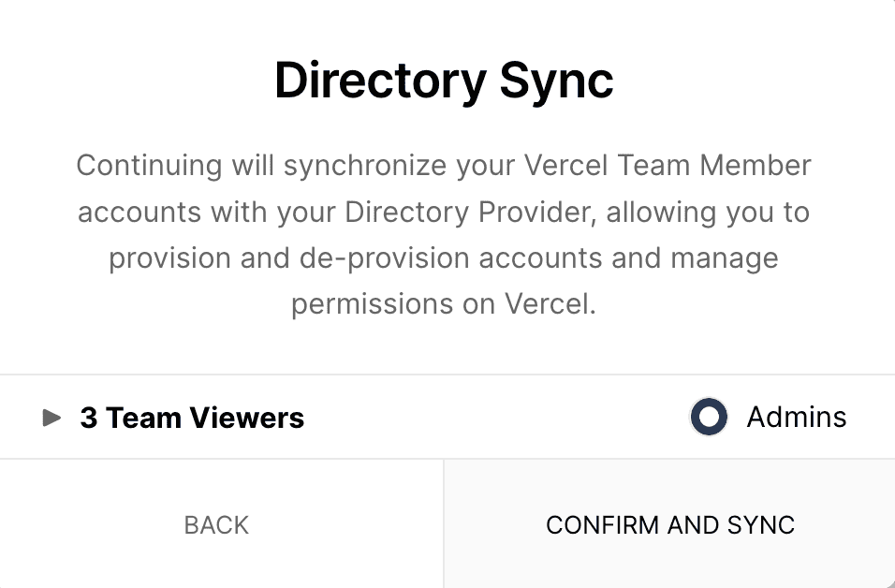Confirm syncing accounts with Directory Provider
This screenshot has width=895, height=588.
pyautogui.click(x=669, y=525)
